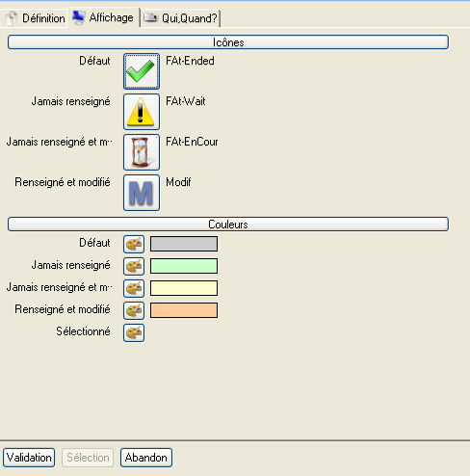Open palette picker next to yellow swatch
The image size is (470, 476).
click(134, 288)
